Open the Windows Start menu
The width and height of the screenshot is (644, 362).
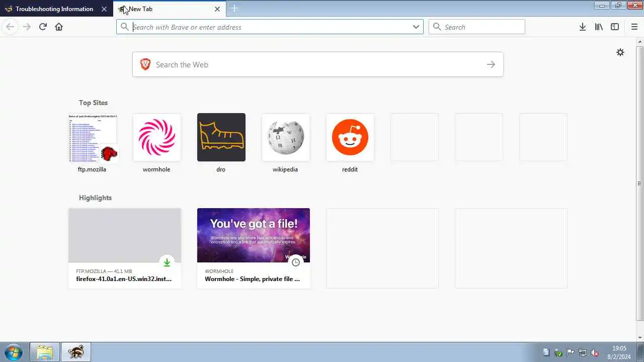click(13, 352)
